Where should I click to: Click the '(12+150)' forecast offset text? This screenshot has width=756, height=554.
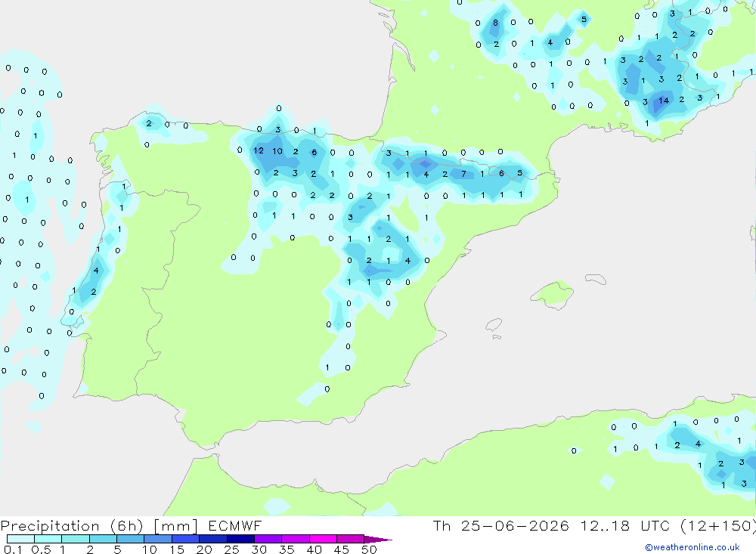pos(718,526)
